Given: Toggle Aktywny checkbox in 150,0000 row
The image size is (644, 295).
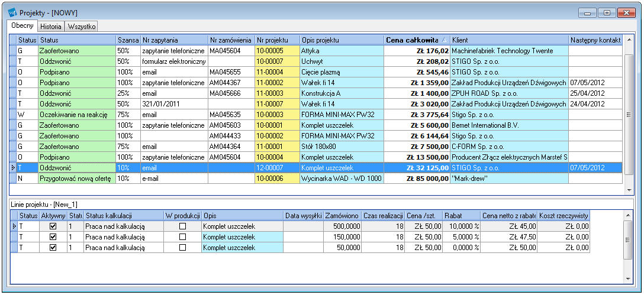Looking at the screenshot, I should pyautogui.click(x=53, y=236).
